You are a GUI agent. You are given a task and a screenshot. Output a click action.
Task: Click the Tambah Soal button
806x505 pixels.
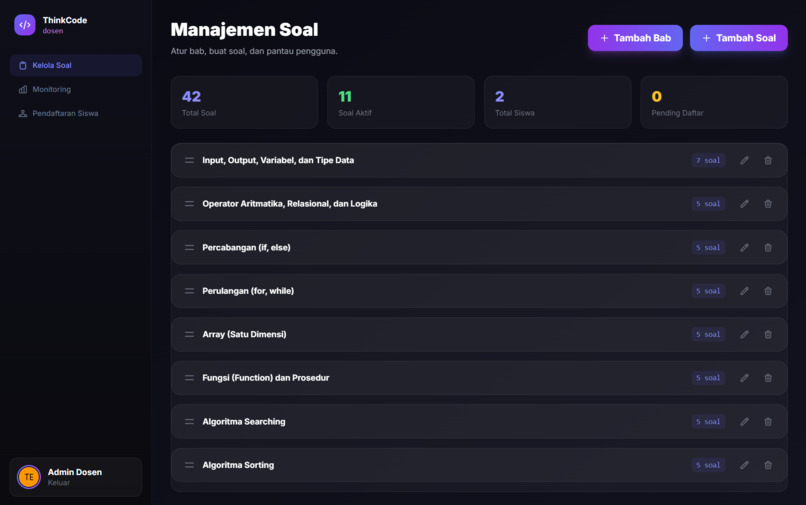click(x=738, y=38)
